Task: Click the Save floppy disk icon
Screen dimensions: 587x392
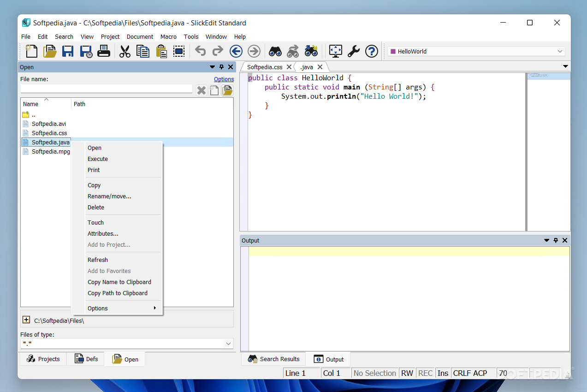Action: click(x=68, y=51)
